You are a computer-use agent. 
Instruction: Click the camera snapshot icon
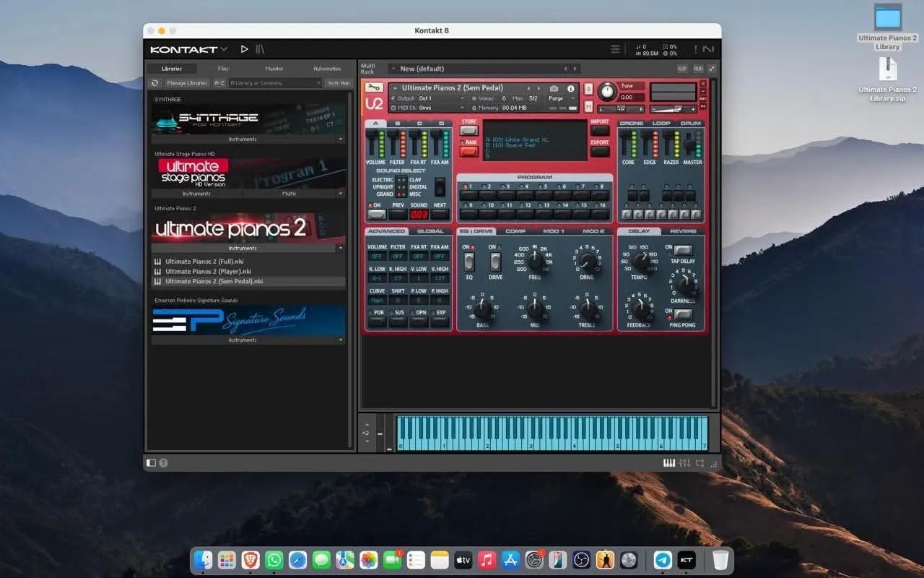pyautogui.click(x=554, y=88)
